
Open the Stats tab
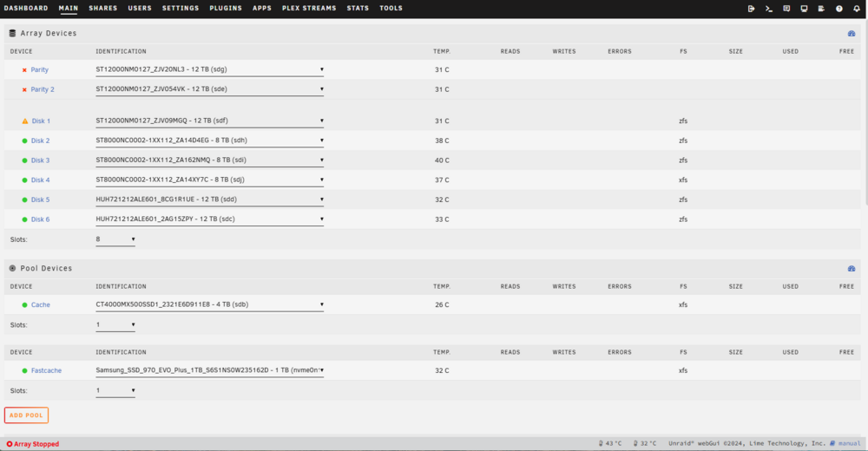pyautogui.click(x=358, y=9)
